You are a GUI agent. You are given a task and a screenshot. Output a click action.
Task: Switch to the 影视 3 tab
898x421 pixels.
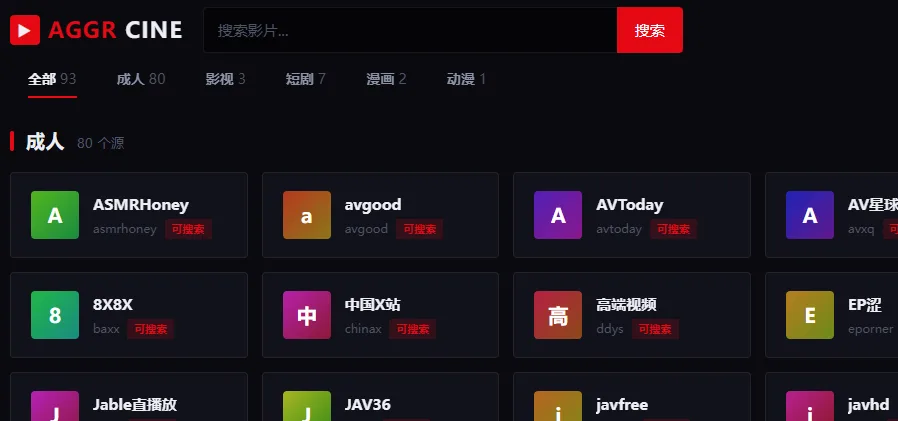pyautogui.click(x=226, y=79)
